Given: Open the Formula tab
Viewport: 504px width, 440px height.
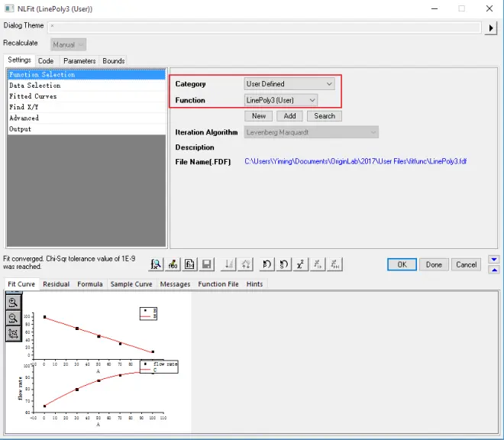Looking at the screenshot, I should pos(90,284).
